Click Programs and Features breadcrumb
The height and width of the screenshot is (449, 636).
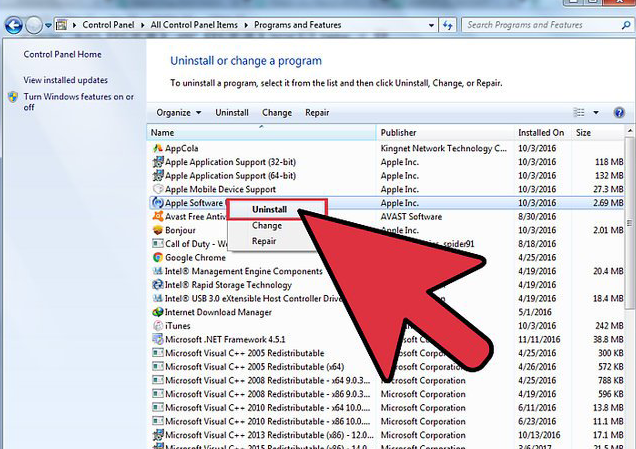click(298, 25)
